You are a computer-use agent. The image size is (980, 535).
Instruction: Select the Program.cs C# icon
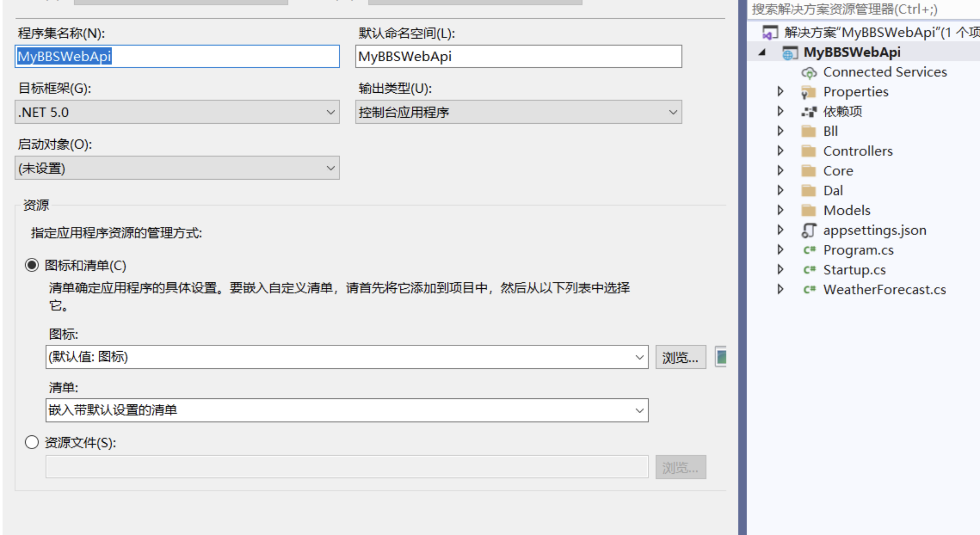pos(809,250)
